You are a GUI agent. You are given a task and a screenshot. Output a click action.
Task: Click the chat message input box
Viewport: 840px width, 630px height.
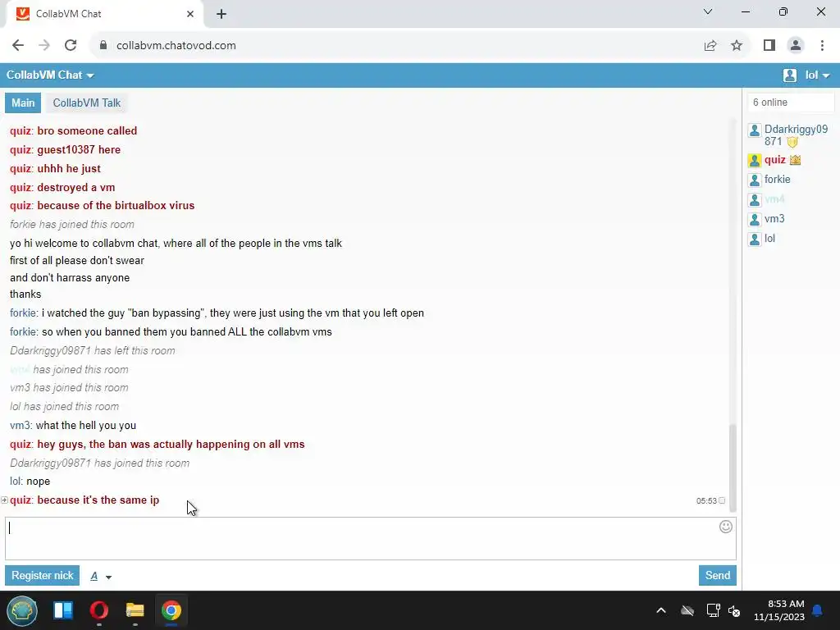coord(371,538)
